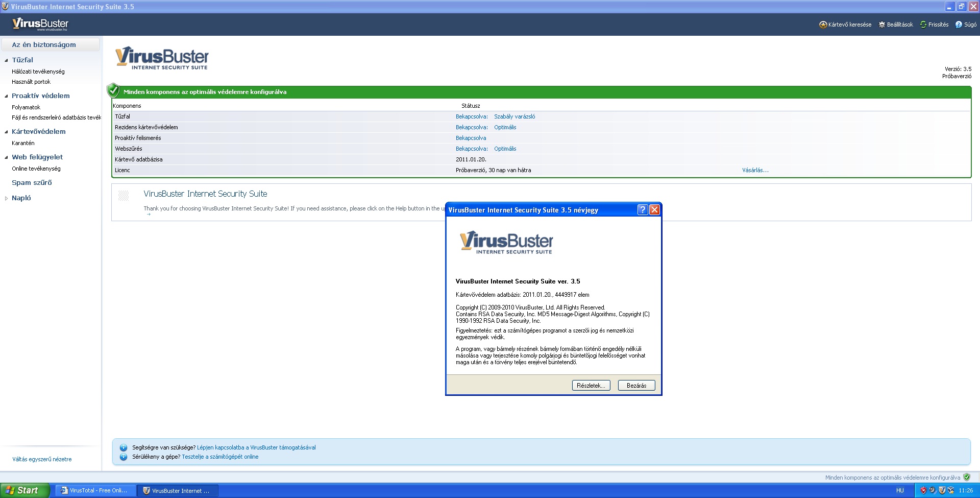The width and height of the screenshot is (980, 498).
Task: Click the grey speaker tray icon
Action: [933, 490]
